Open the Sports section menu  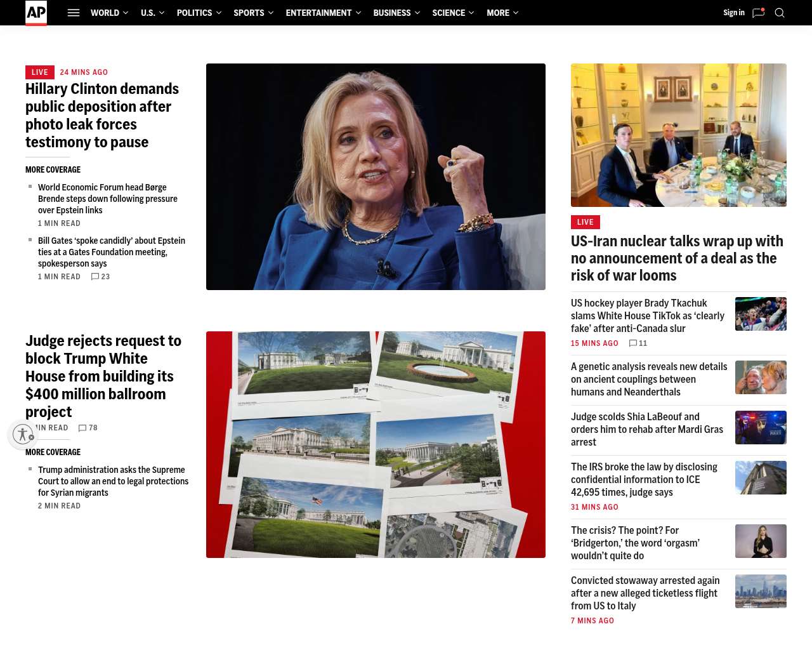coord(253,13)
